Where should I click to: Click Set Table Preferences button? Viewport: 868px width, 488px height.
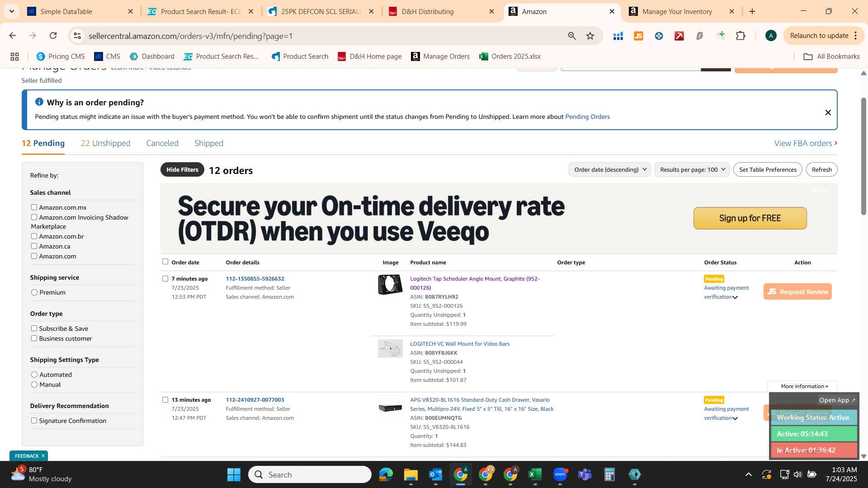pos(768,169)
